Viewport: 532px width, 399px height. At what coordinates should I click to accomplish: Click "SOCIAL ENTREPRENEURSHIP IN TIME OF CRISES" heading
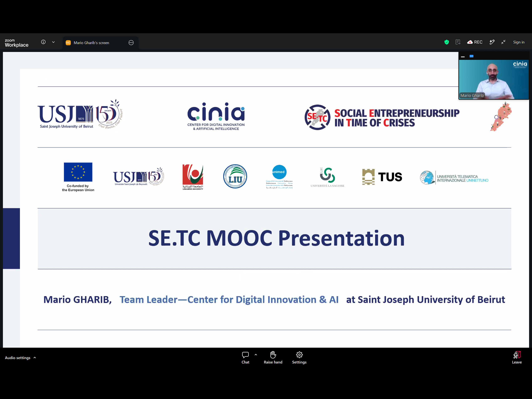tap(397, 118)
